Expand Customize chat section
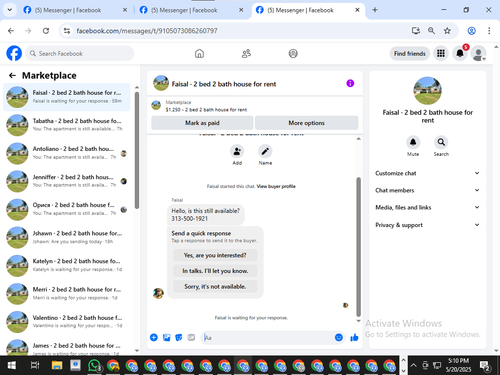Image resolution: width=500 pixels, height=375 pixels. (427, 173)
